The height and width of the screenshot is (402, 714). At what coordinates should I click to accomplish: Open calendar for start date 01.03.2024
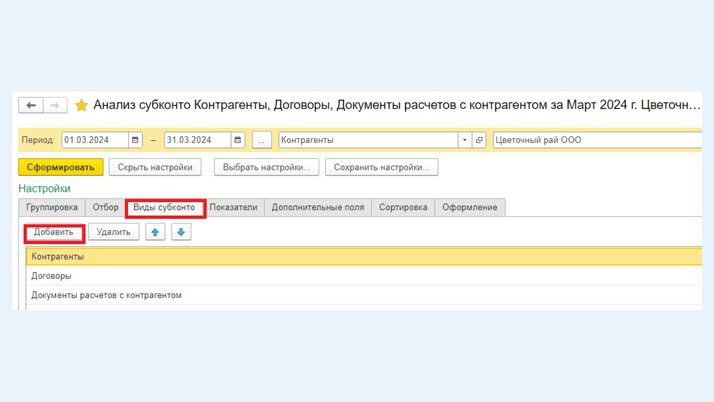[x=135, y=140]
